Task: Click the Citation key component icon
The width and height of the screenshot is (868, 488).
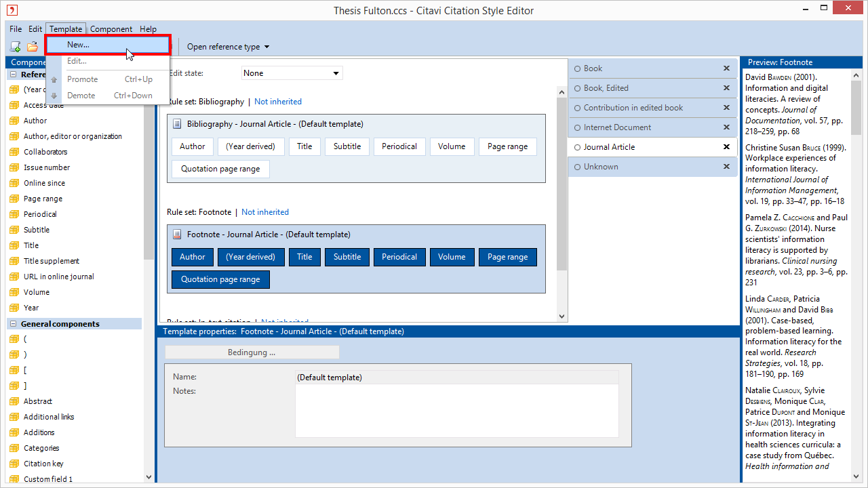Action: (x=14, y=464)
